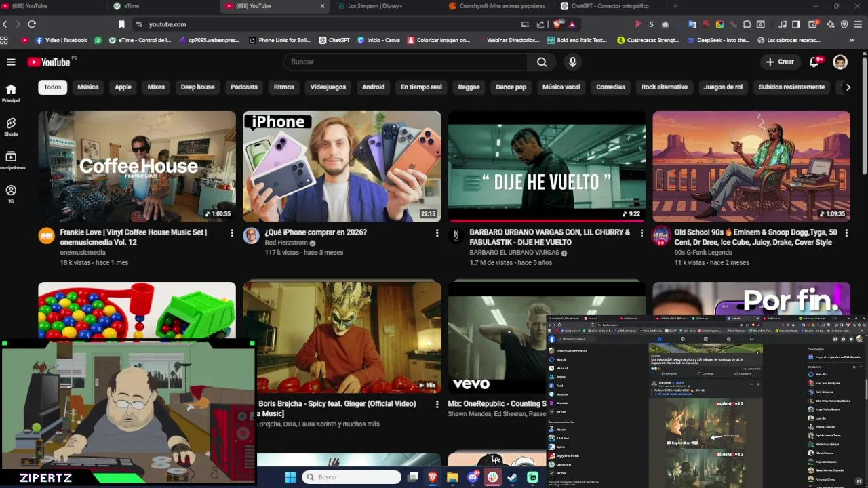The width and height of the screenshot is (868, 488).
Task: Open Discord from the taskbar
Action: [x=473, y=477]
